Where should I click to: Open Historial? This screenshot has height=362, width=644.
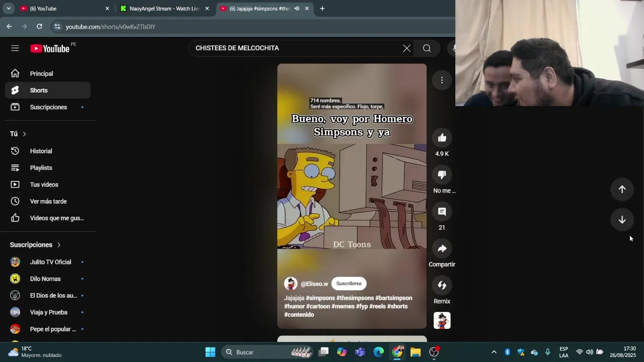(x=48, y=151)
